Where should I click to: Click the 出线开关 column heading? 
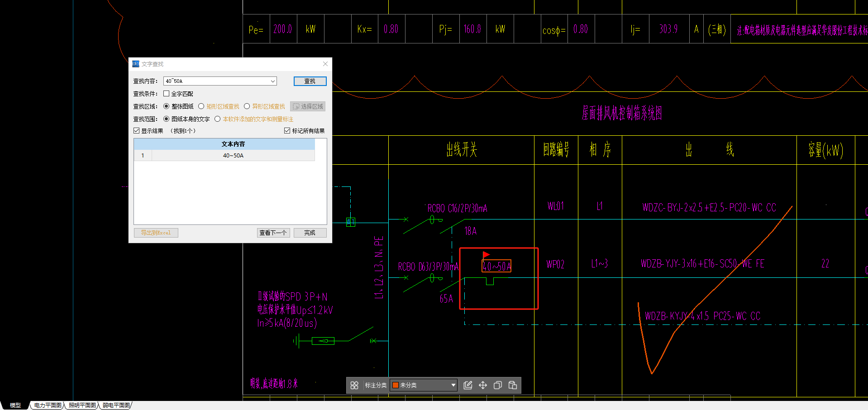point(462,149)
